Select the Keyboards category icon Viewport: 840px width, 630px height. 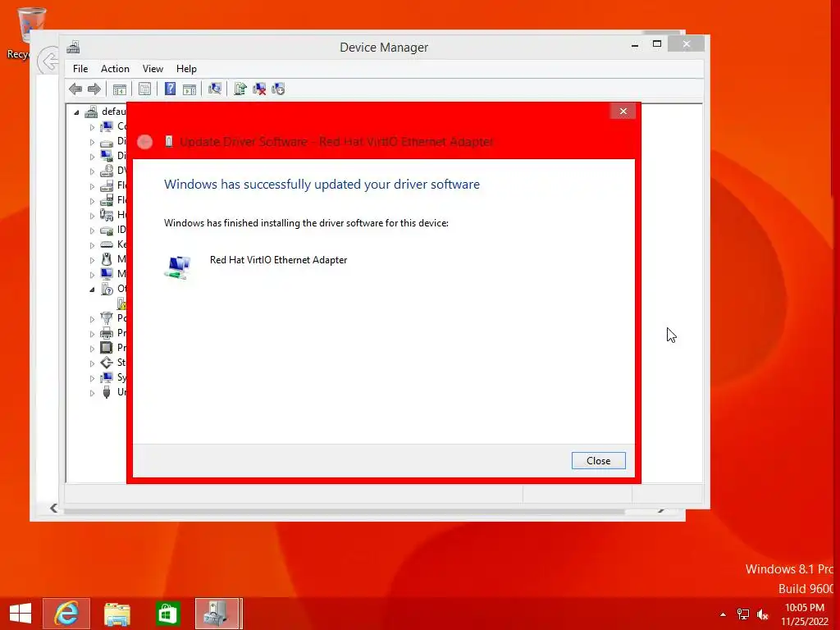point(107,244)
